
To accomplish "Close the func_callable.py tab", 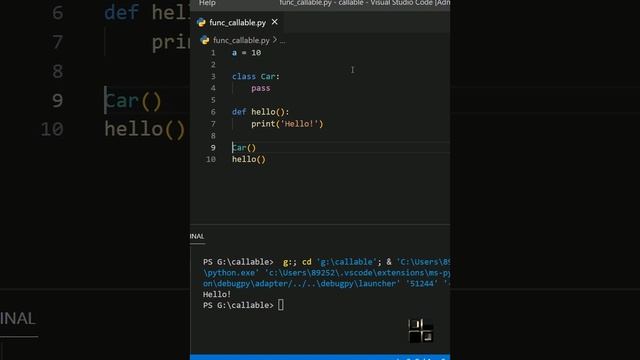I will point(275,22).
